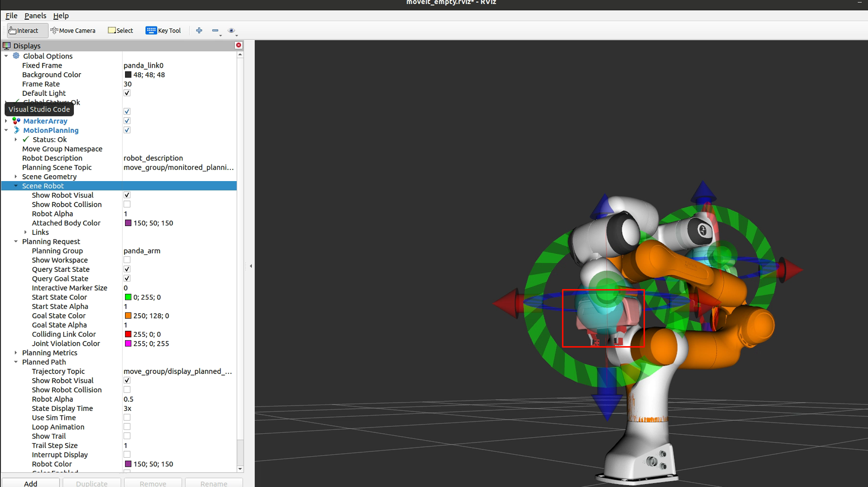Click the plus add-tool icon
The width and height of the screenshot is (868, 487).
pos(199,30)
